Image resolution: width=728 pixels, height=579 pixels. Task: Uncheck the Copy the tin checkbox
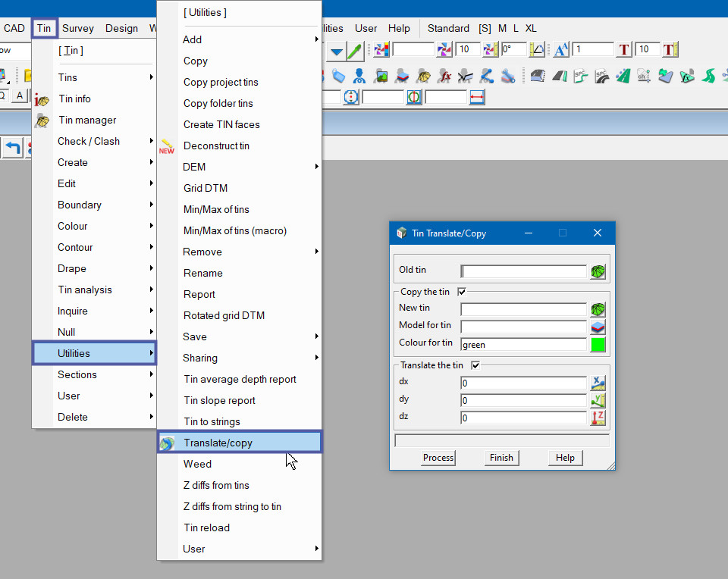[x=462, y=292]
